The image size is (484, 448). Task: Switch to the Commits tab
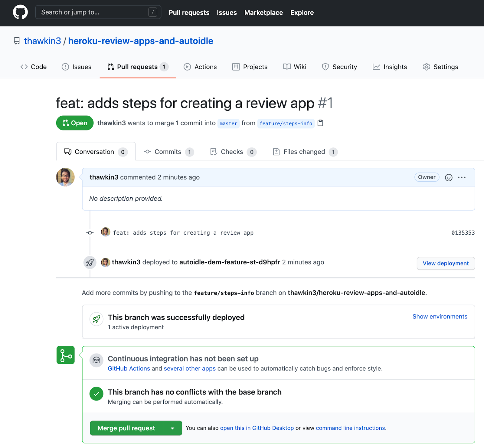pyautogui.click(x=169, y=152)
